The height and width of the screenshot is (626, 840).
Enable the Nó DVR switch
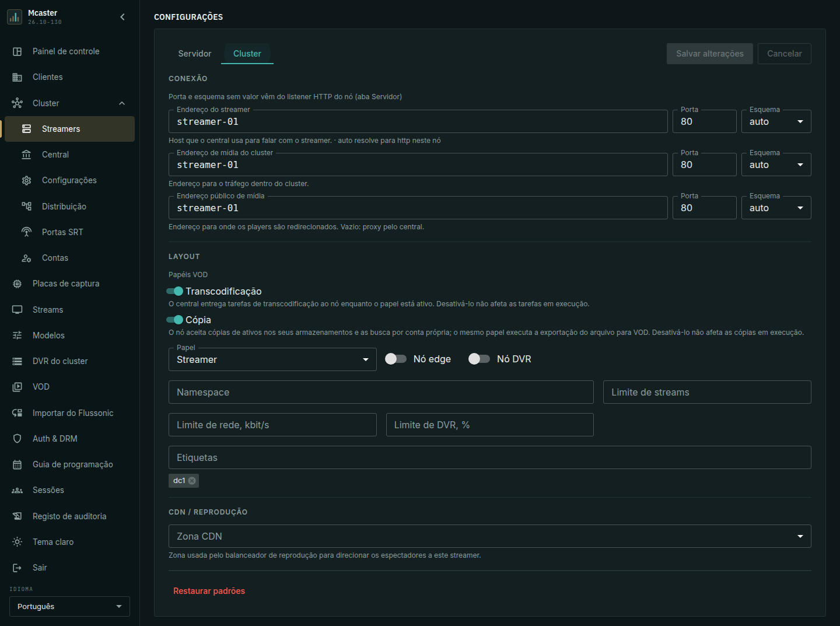coord(479,359)
